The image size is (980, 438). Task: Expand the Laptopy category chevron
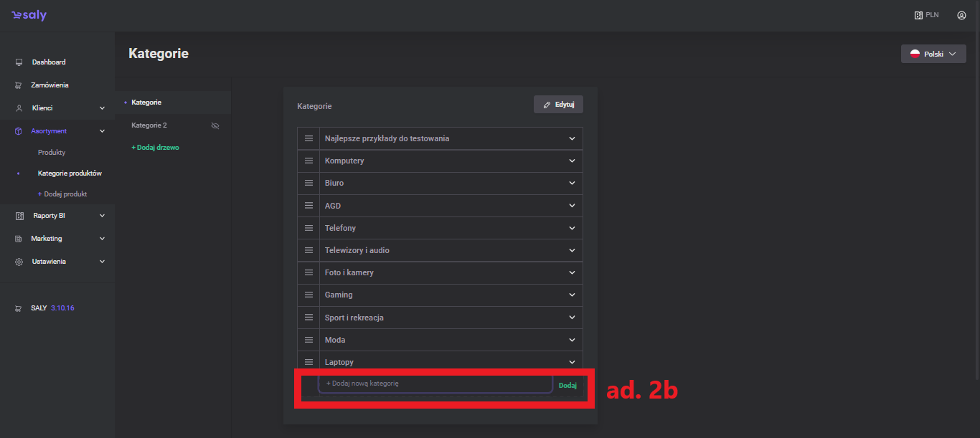pyautogui.click(x=572, y=362)
